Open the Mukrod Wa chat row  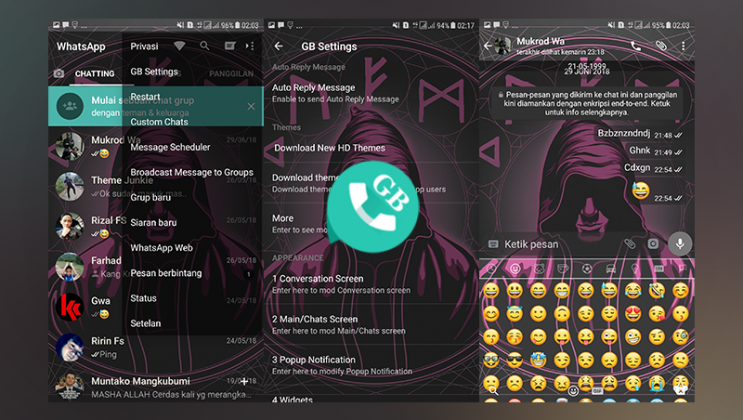[156, 146]
